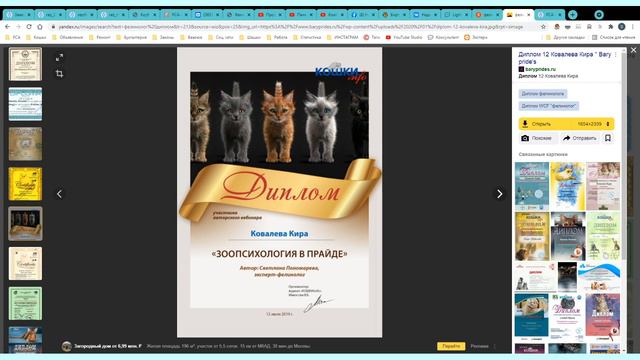640x360 pixels.
Task: Open the ИНСТАГРАМ bookmarks folder
Action: pyautogui.click(x=343, y=37)
